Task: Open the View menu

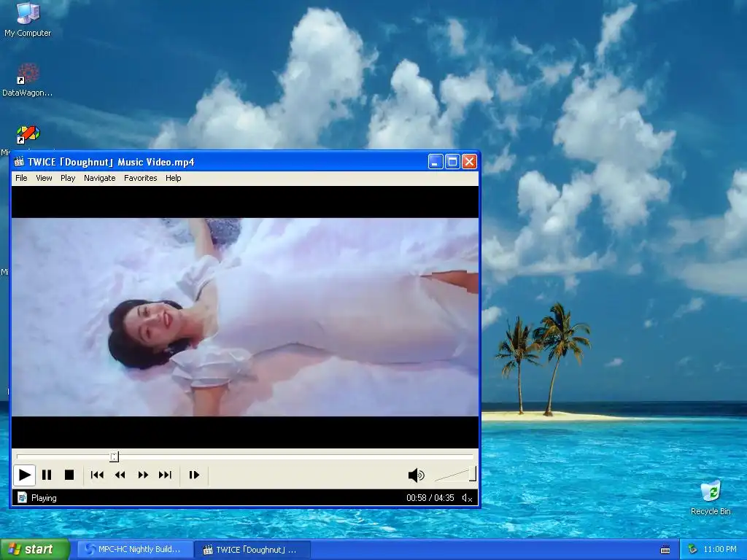Action: 44,178
